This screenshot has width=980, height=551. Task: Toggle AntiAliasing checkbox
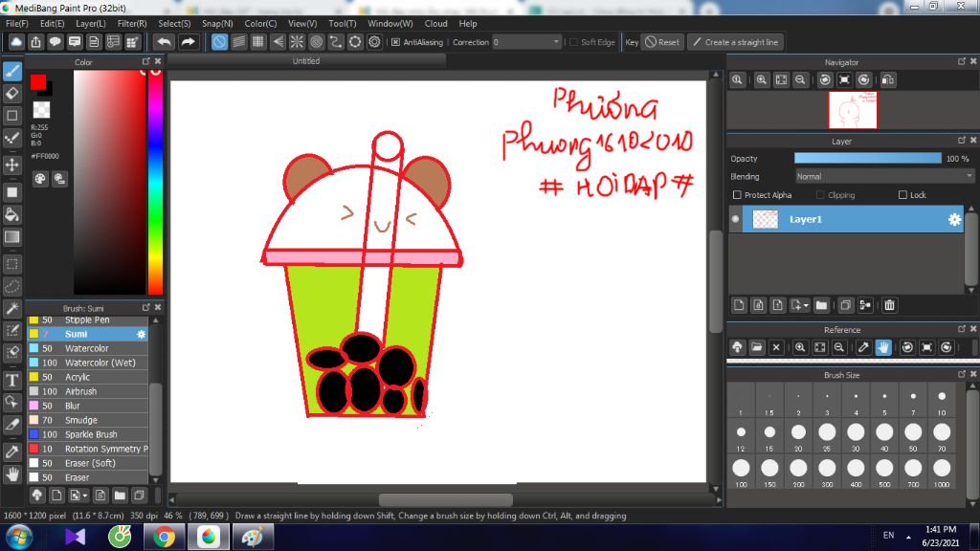[x=395, y=42]
